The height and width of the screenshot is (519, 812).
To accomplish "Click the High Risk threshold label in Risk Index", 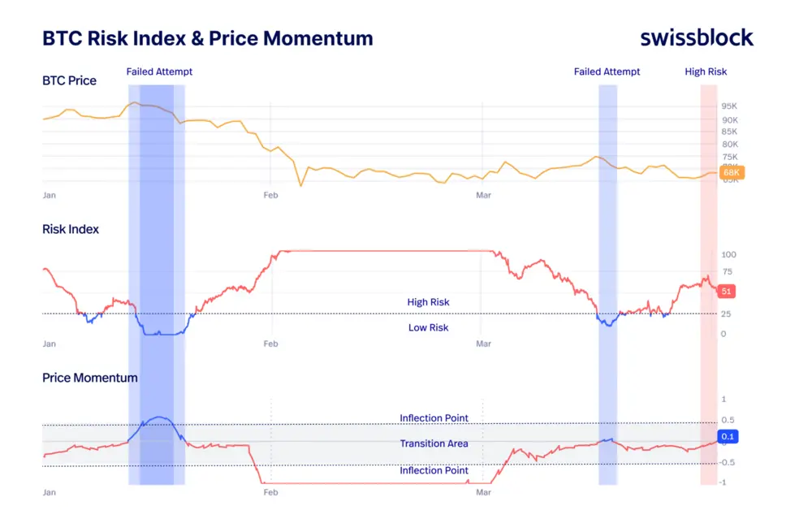I will pyautogui.click(x=428, y=302).
